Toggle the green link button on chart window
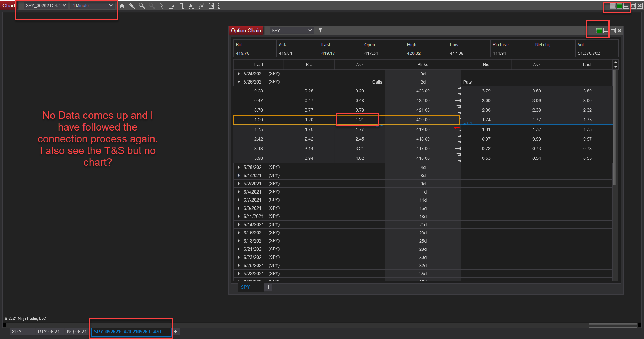 pos(619,6)
